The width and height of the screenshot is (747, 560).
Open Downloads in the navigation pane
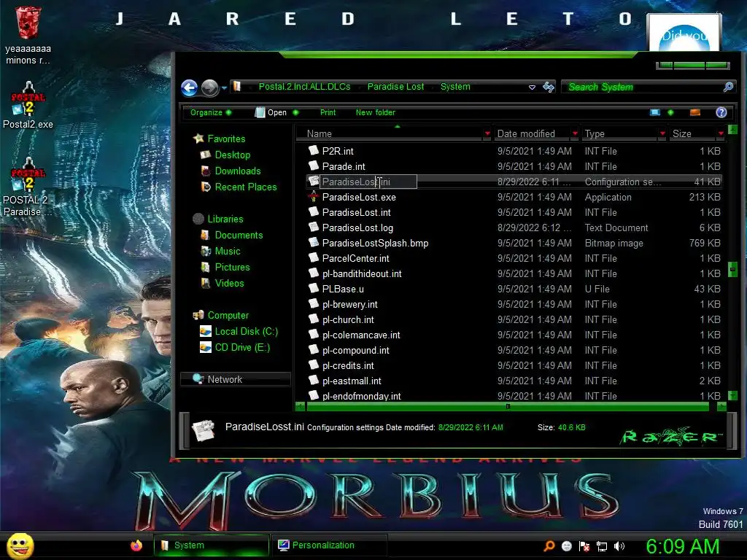238,171
